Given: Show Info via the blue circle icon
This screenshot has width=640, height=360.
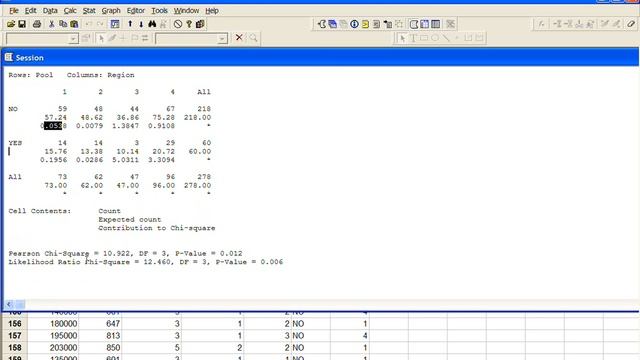Looking at the screenshot, I should [354, 24].
